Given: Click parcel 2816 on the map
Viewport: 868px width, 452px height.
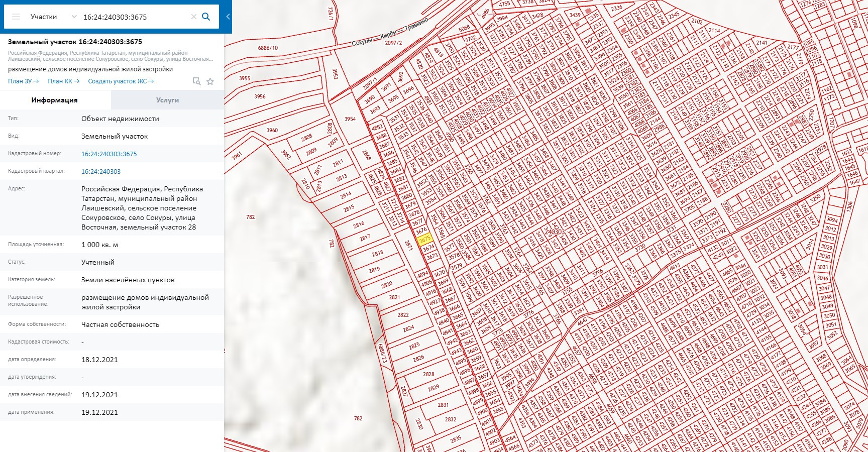Looking at the screenshot, I should 359,225.
